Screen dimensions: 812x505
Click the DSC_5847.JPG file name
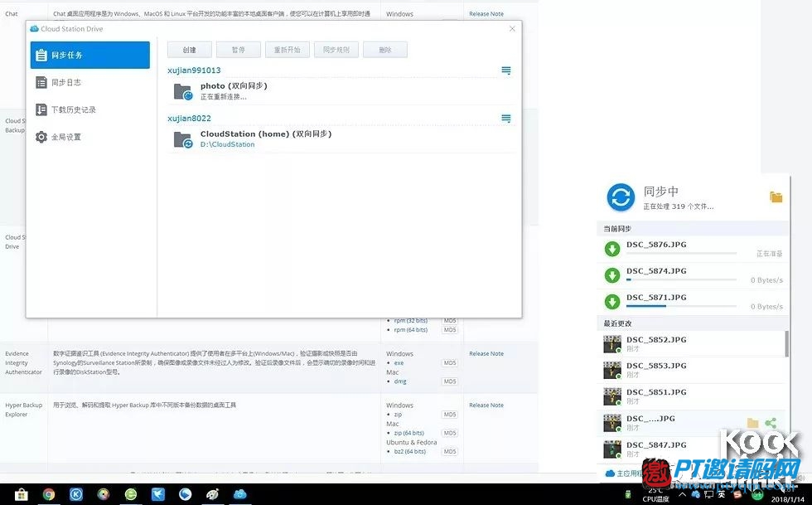click(656, 444)
